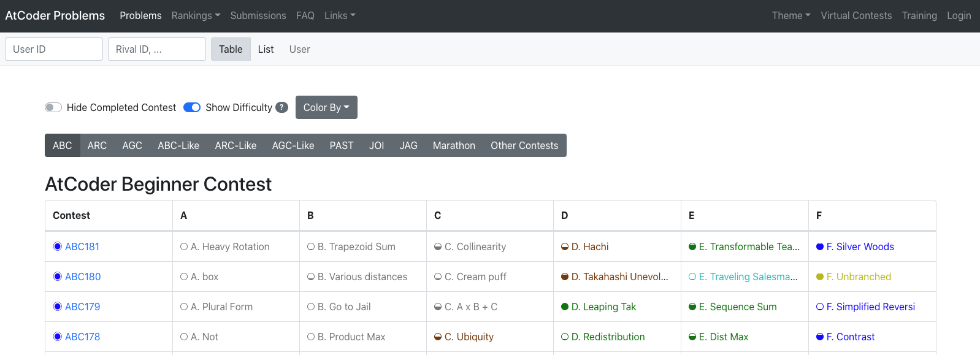Click the brown difficulty circle for D. Hachi
This screenshot has width=980, height=355.
[565, 246]
